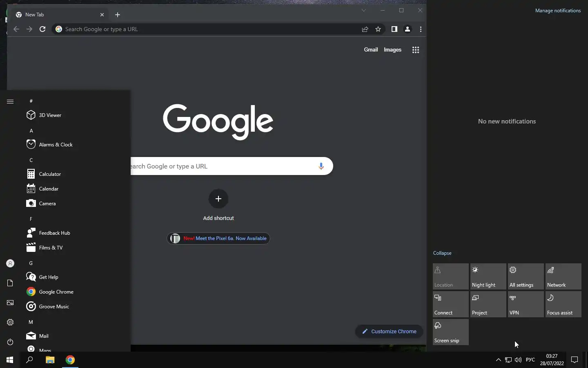Open volume control in tray
588x368 pixels.
518,360
